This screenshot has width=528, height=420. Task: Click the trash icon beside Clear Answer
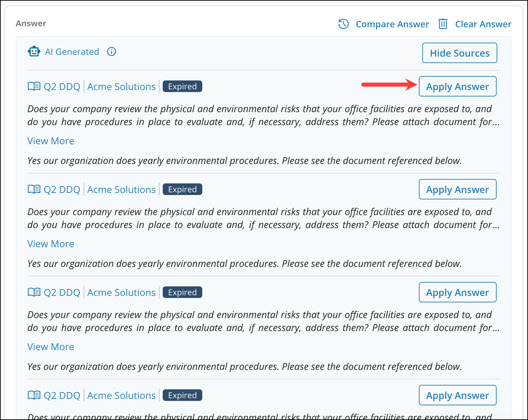click(443, 24)
